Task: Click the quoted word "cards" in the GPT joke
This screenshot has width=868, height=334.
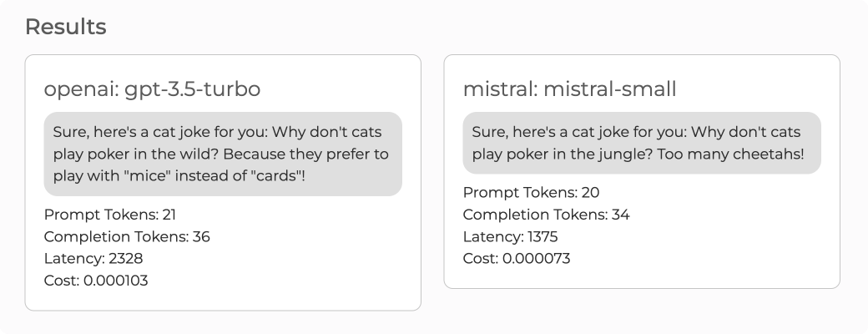Action: click(x=271, y=176)
